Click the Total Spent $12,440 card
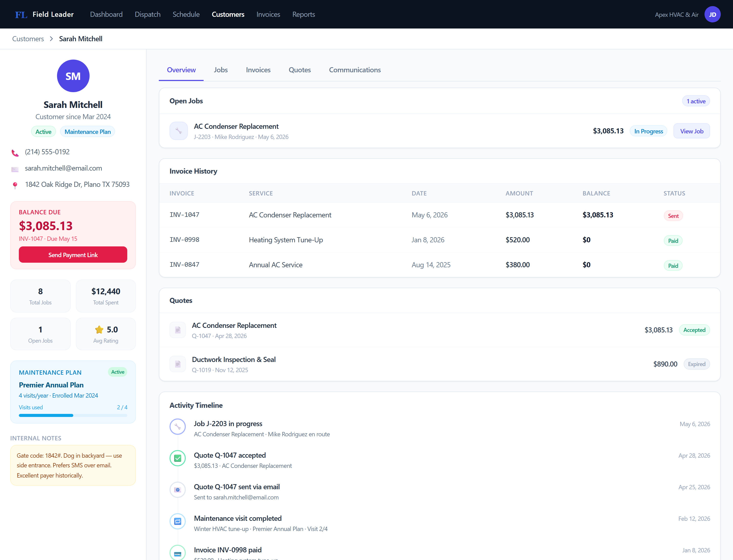The width and height of the screenshot is (733, 560). tap(106, 296)
